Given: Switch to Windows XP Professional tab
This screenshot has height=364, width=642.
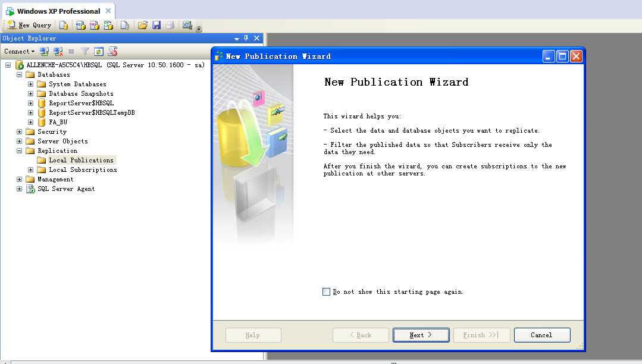Looking at the screenshot, I should 58,11.
